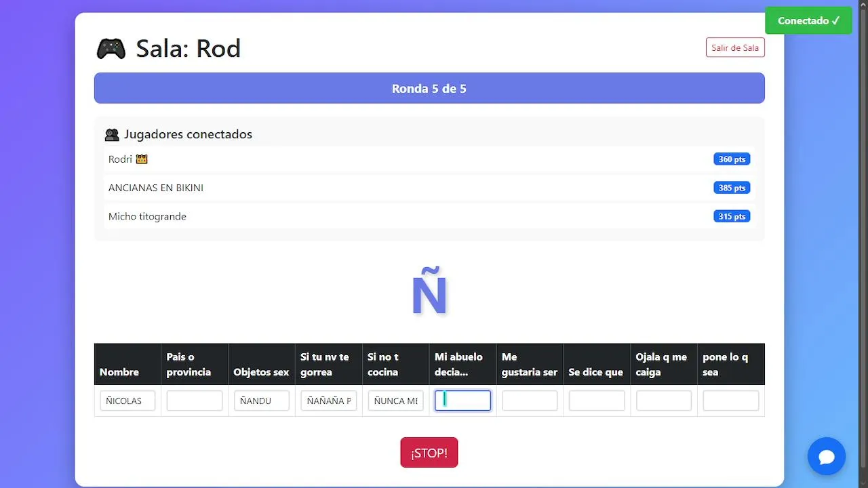This screenshot has width=868, height=488.
Task: Click the pone lo q sea header
Action: [731, 364]
